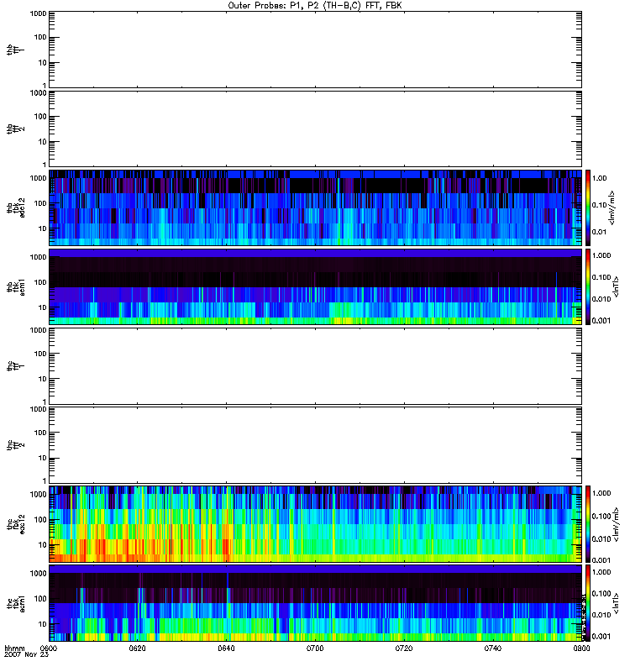Click the 0700 time axis label
The height and width of the screenshot is (672, 630).
tap(315, 649)
